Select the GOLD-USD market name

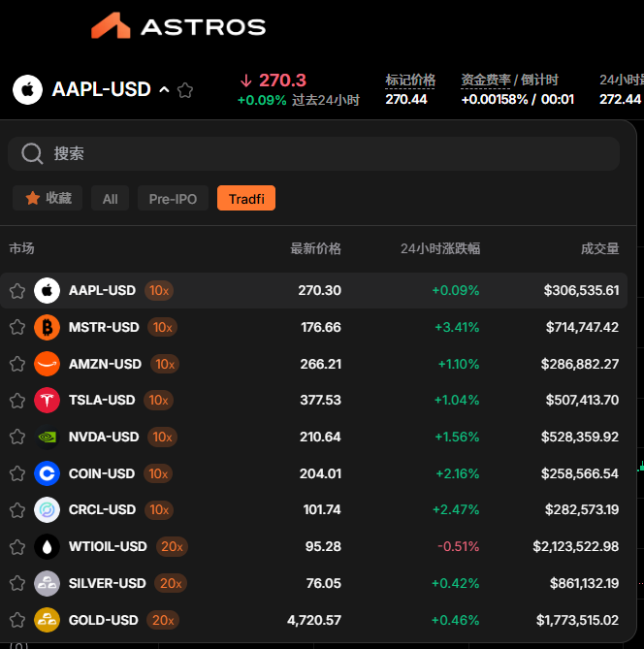(104, 621)
